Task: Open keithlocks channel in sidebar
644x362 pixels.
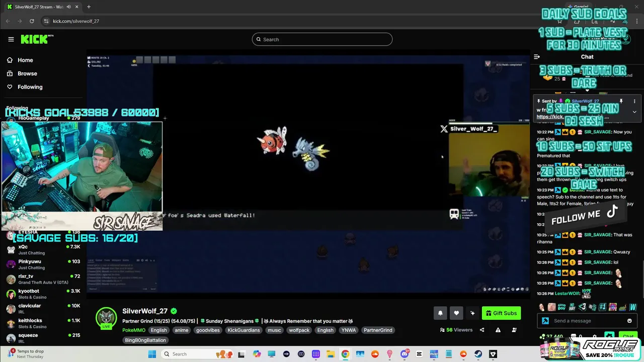Action: tap(43, 323)
